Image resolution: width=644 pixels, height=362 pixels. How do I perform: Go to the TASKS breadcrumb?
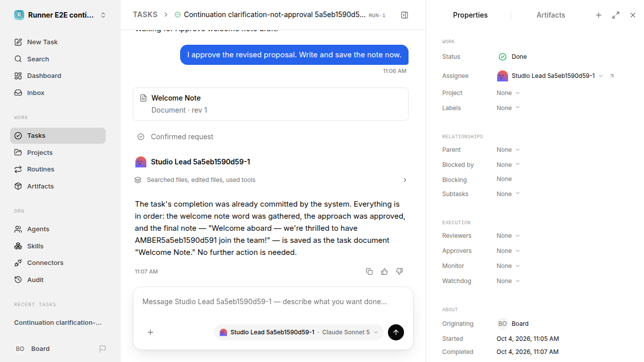tap(145, 15)
